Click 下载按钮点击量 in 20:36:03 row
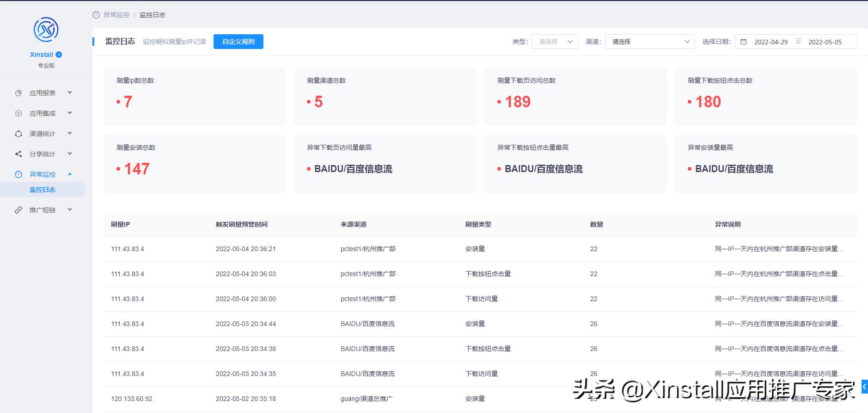This screenshot has width=868, height=413. point(488,274)
